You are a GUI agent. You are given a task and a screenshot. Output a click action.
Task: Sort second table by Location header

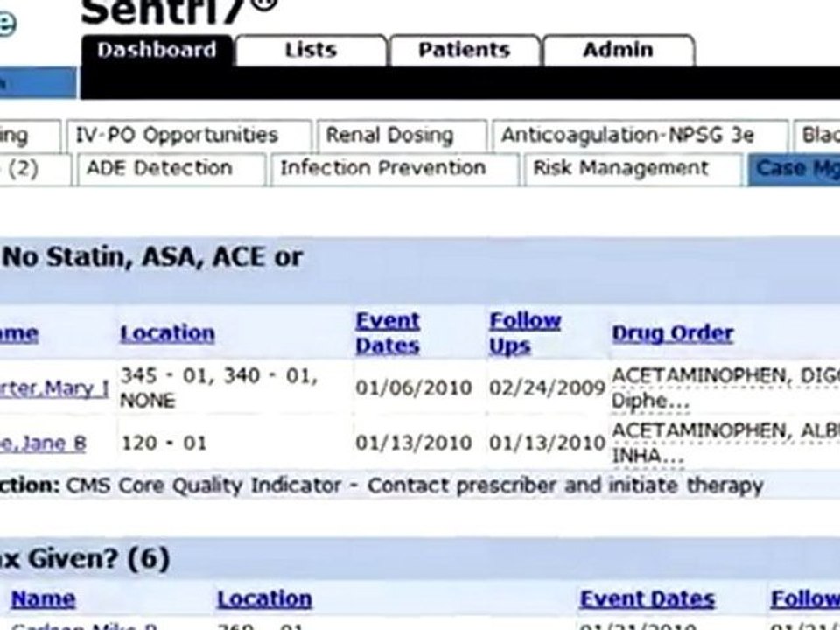264,598
